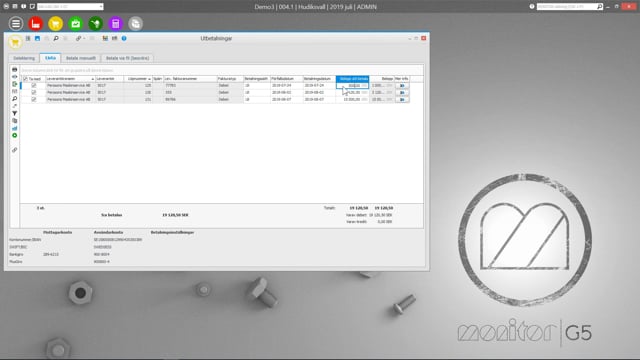Uncheck Ta med for invoice due 2019-08-02
The height and width of the screenshot is (360, 640).
pos(34,92)
